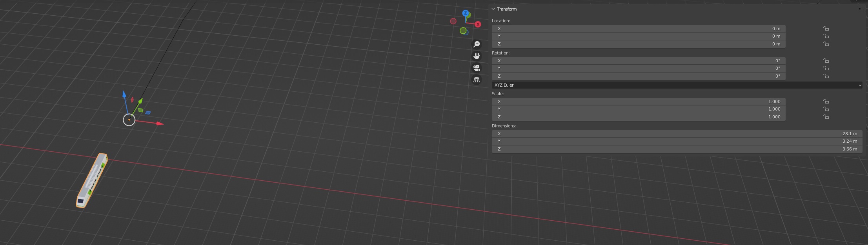Click the Scale Z 1.000 field
868x245 pixels.
coord(638,117)
